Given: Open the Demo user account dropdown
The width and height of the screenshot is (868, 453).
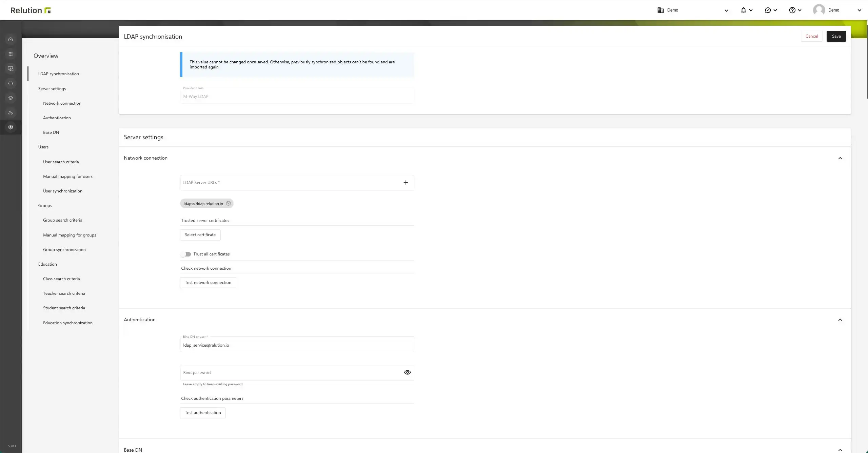Looking at the screenshot, I should point(859,10).
